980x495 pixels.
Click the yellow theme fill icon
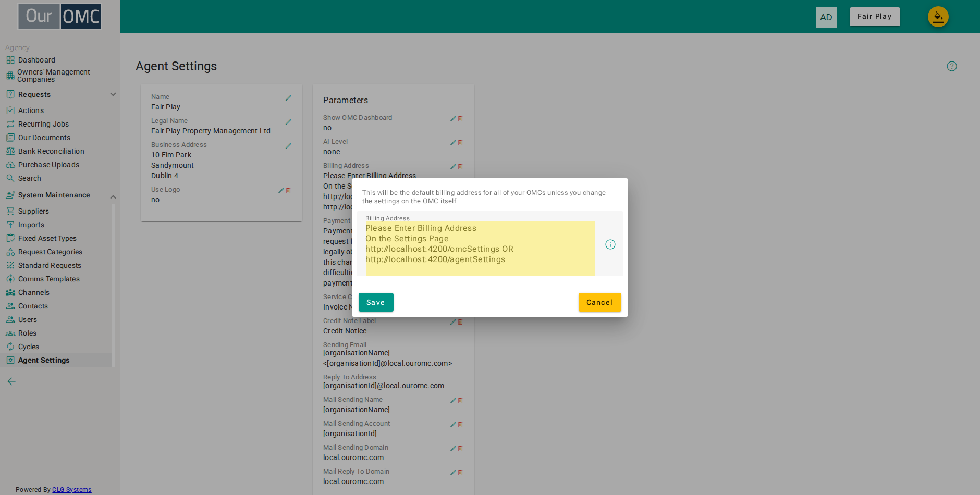tap(938, 17)
